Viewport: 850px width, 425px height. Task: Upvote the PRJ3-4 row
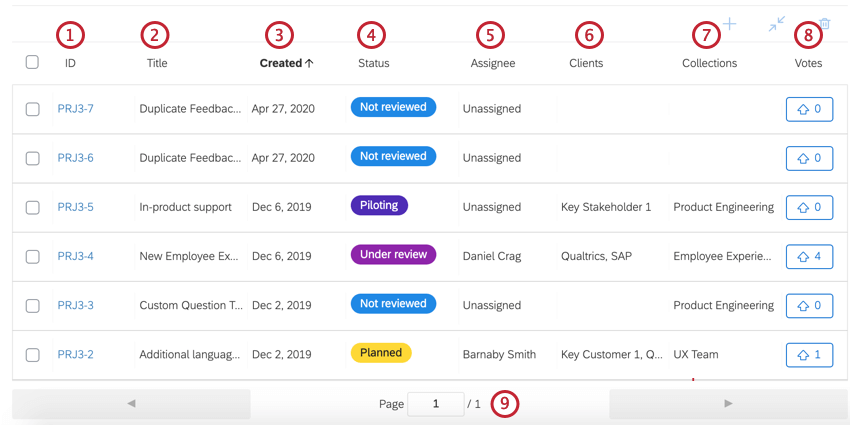click(x=809, y=257)
